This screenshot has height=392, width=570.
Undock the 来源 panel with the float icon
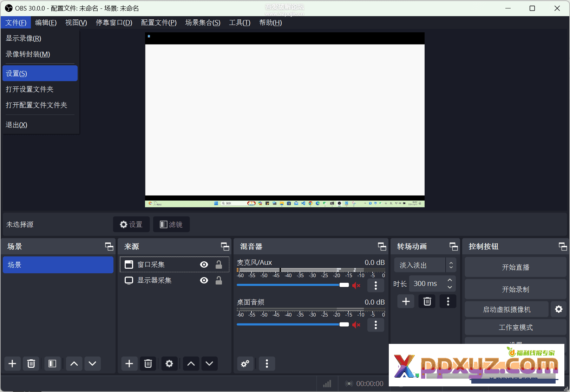pos(225,247)
